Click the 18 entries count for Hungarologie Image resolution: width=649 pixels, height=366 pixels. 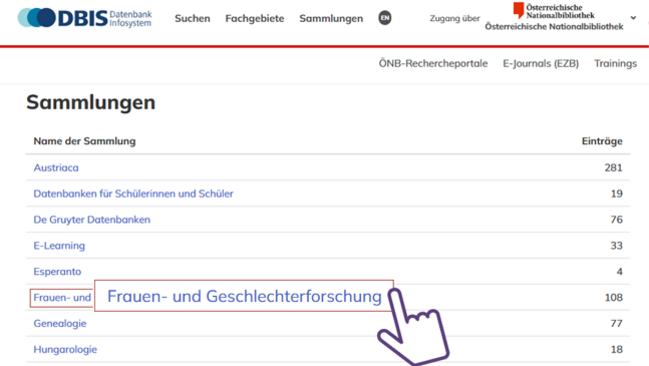click(617, 349)
